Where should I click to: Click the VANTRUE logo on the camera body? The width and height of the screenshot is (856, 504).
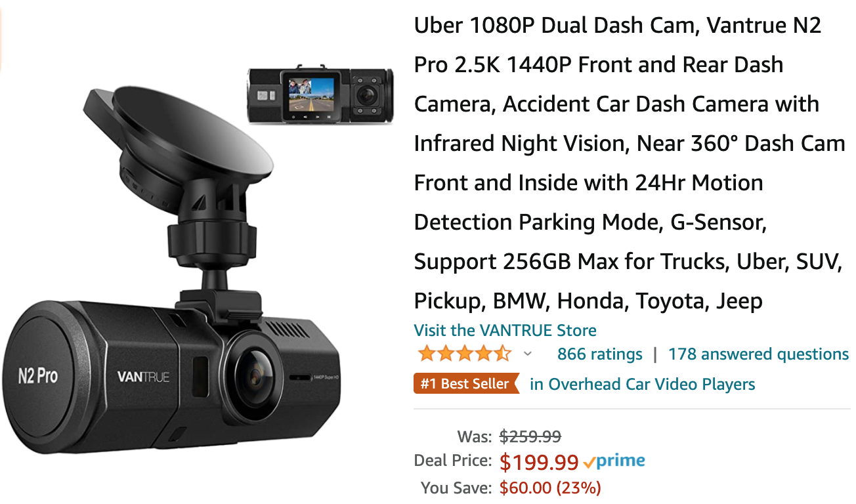pos(143,377)
